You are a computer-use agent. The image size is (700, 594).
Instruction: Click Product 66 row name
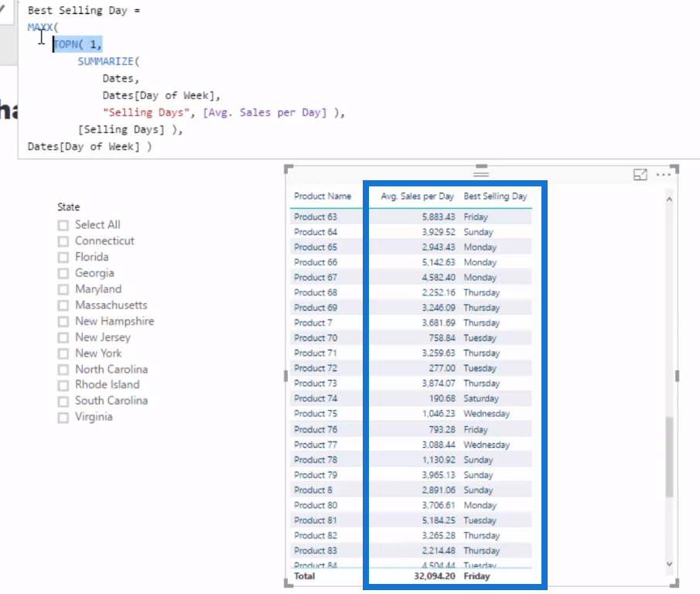[315, 262]
